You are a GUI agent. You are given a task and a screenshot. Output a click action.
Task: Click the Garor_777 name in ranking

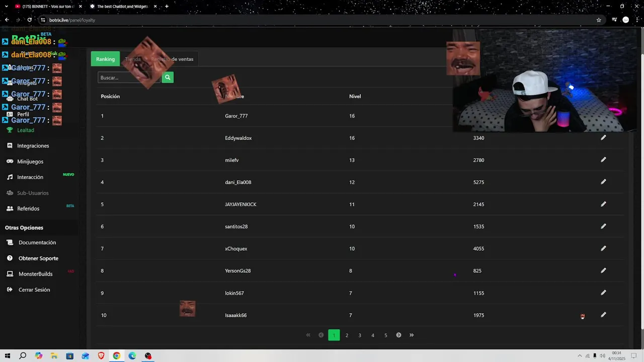[x=236, y=116]
